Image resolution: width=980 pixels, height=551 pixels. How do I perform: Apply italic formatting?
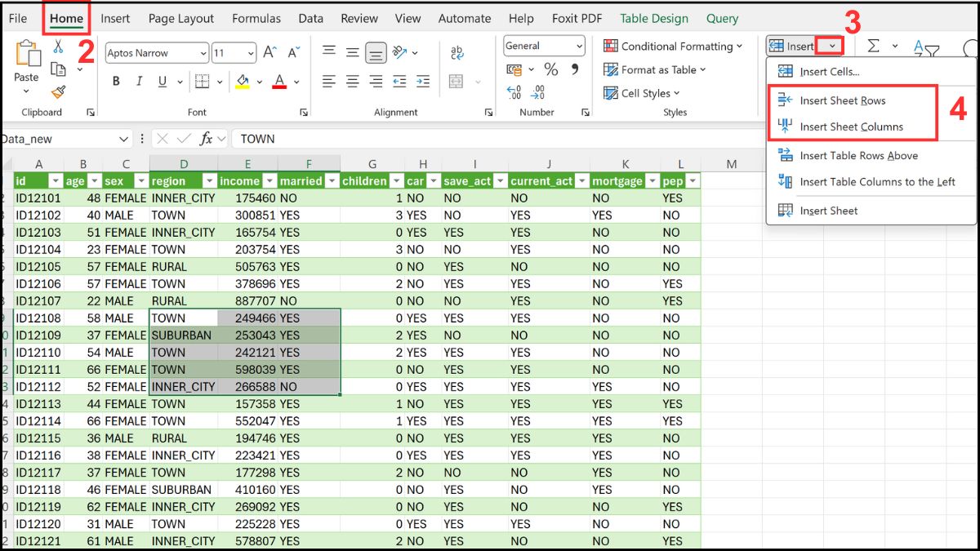tap(140, 80)
